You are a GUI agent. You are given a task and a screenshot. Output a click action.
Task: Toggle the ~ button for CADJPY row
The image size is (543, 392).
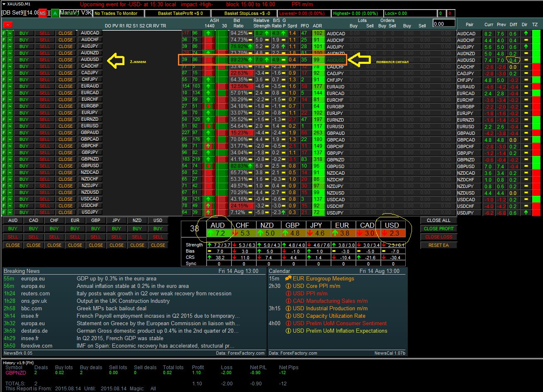click(x=10, y=73)
